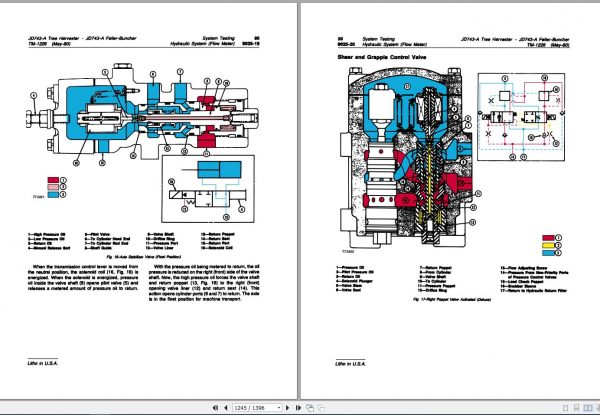Click the solenoid schematic inset on the left page

[x=208, y=188]
